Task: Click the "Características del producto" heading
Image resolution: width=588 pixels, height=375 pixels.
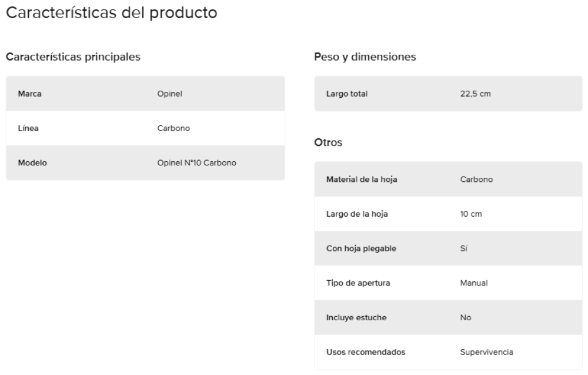Action: point(111,13)
